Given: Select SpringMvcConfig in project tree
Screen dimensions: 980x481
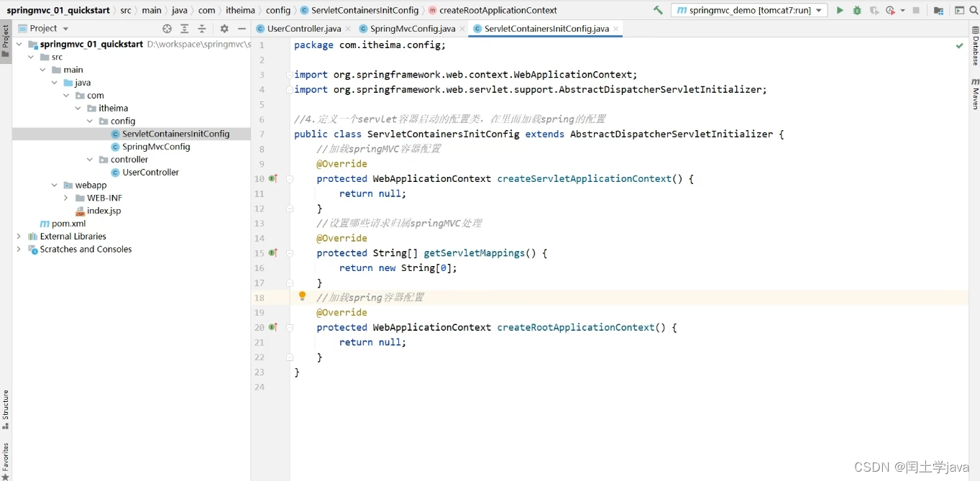Looking at the screenshot, I should 156,147.
